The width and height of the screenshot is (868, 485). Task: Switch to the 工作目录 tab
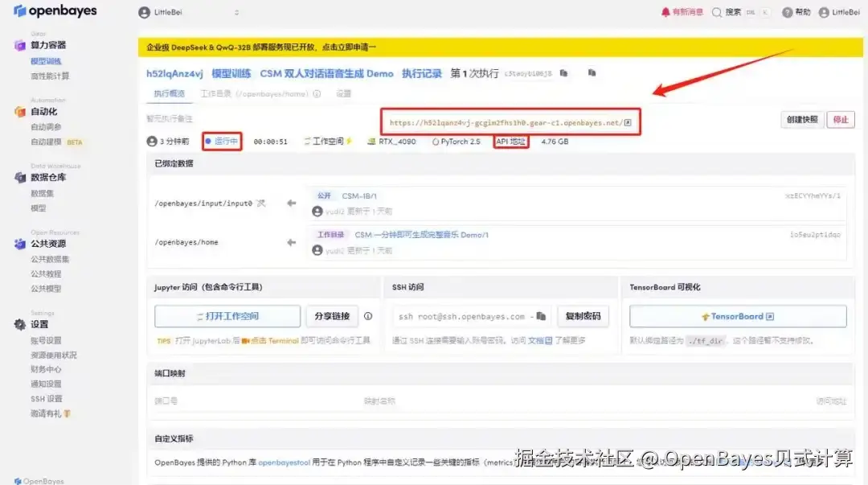pyautogui.click(x=254, y=93)
